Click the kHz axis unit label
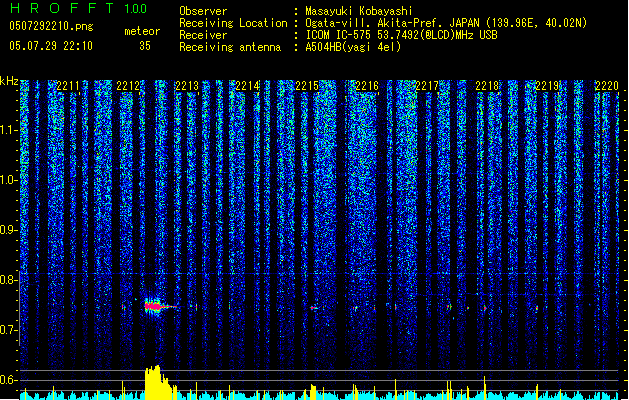Image resolution: width=629 pixels, height=400 pixels. coord(9,81)
